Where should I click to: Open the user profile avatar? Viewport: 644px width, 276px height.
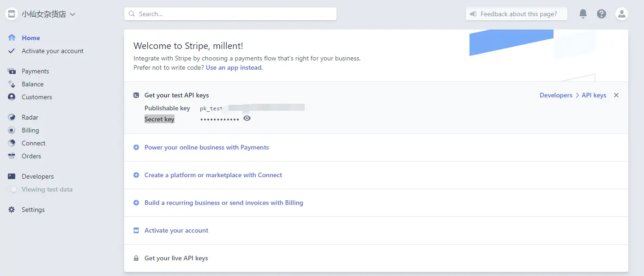(622, 14)
